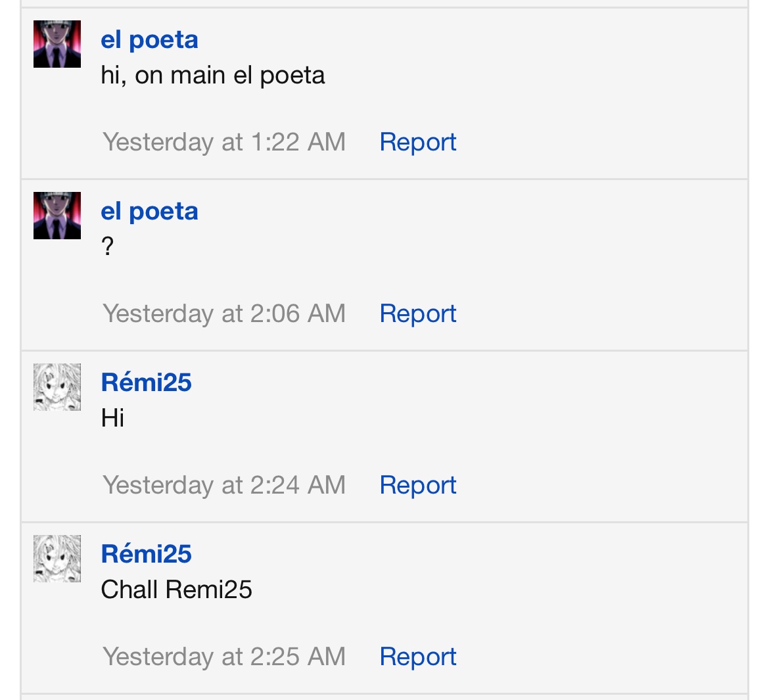Open Rémi25's profile from the 'Hi' message
Screen dimensions: 769x700
click(146, 383)
